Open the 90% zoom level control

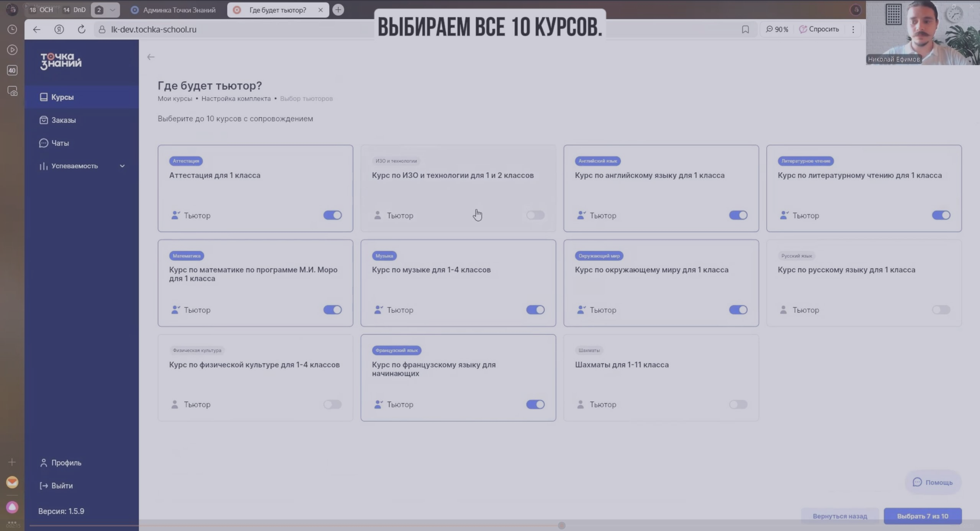[x=777, y=29]
